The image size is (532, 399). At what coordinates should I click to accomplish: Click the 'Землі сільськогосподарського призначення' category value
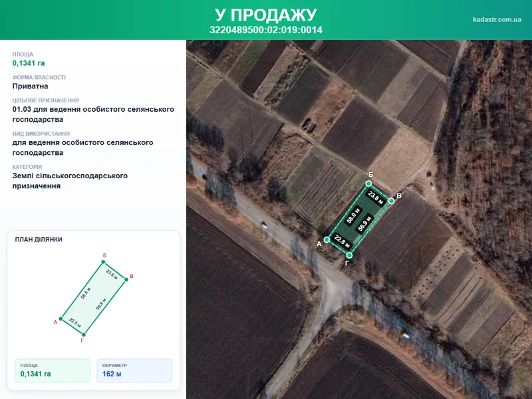click(x=70, y=181)
